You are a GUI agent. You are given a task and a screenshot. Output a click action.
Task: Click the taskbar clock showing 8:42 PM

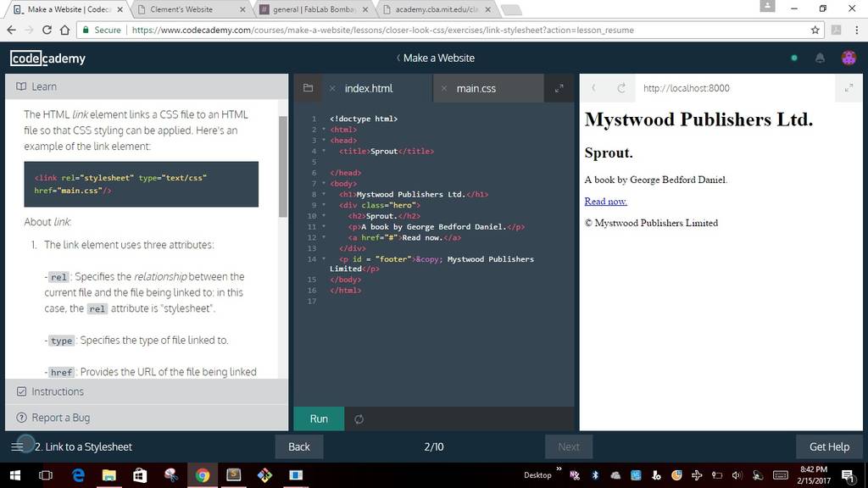coord(814,474)
